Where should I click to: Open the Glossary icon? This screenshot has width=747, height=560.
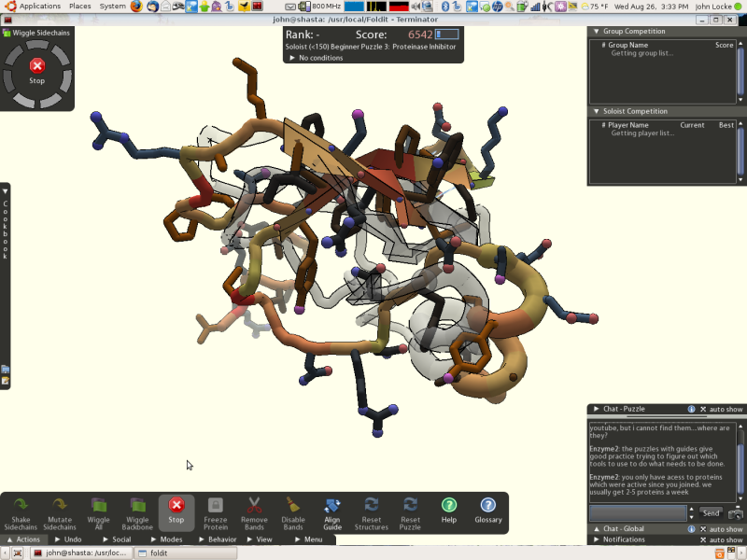pos(487,505)
